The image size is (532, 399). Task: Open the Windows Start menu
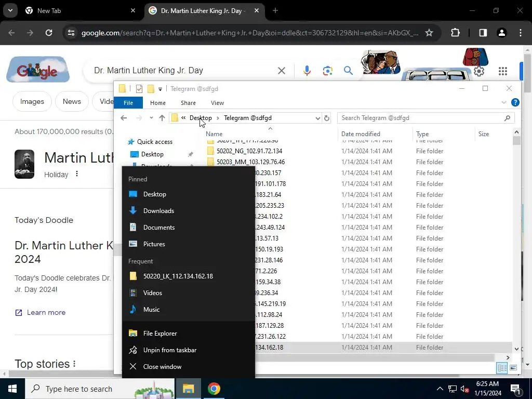12,389
